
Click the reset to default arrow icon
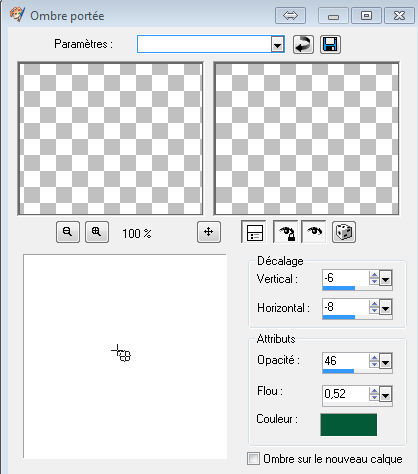tap(303, 44)
